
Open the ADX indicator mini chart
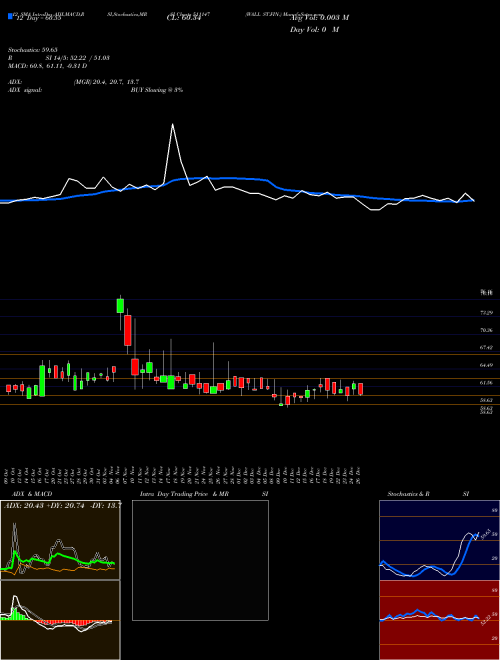pos(60,540)
